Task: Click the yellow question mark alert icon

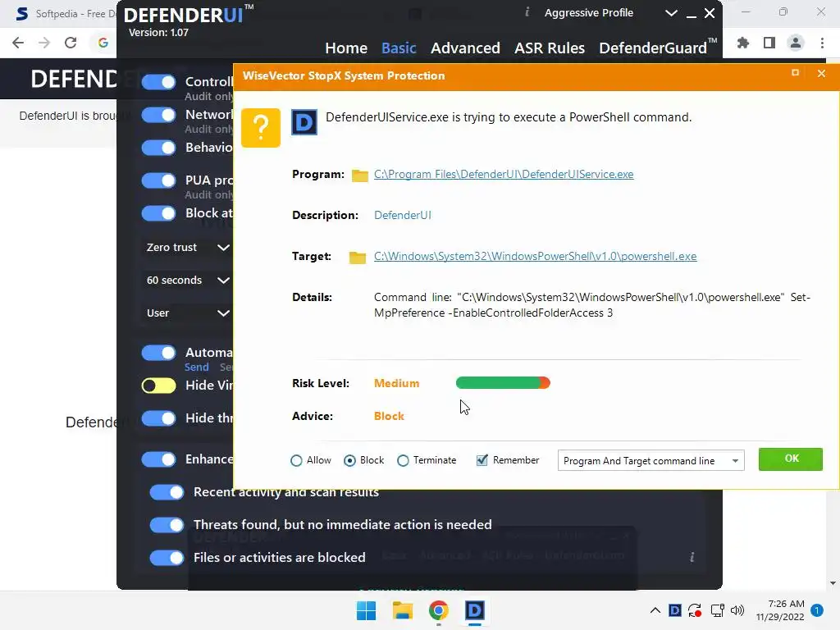Action: point(260,127)
